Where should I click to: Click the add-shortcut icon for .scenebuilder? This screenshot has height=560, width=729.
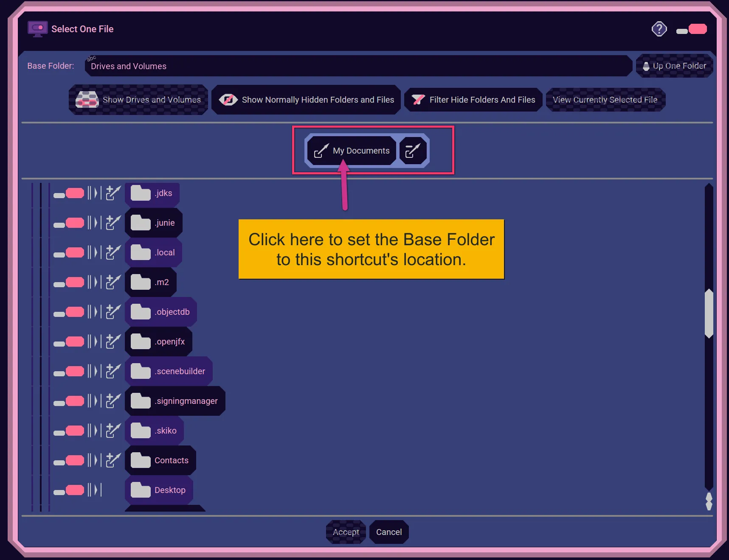(113, 371)
